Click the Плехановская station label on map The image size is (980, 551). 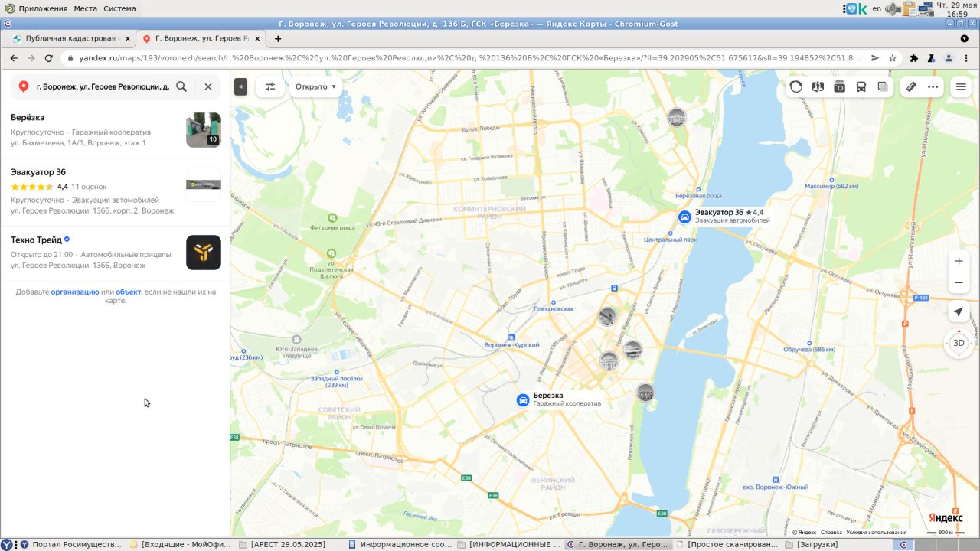point(554,309)
